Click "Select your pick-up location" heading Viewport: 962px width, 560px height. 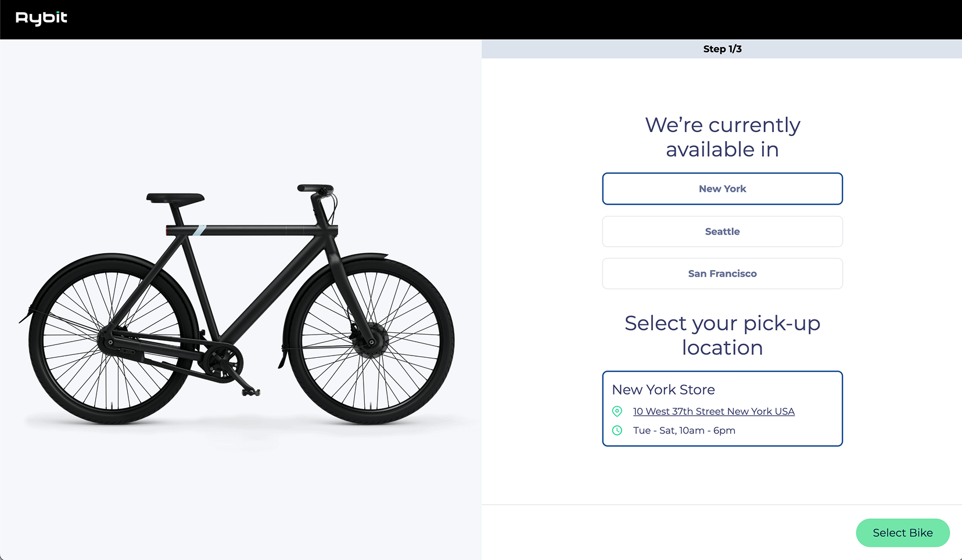pyautogui.click(x=722, y=335)
